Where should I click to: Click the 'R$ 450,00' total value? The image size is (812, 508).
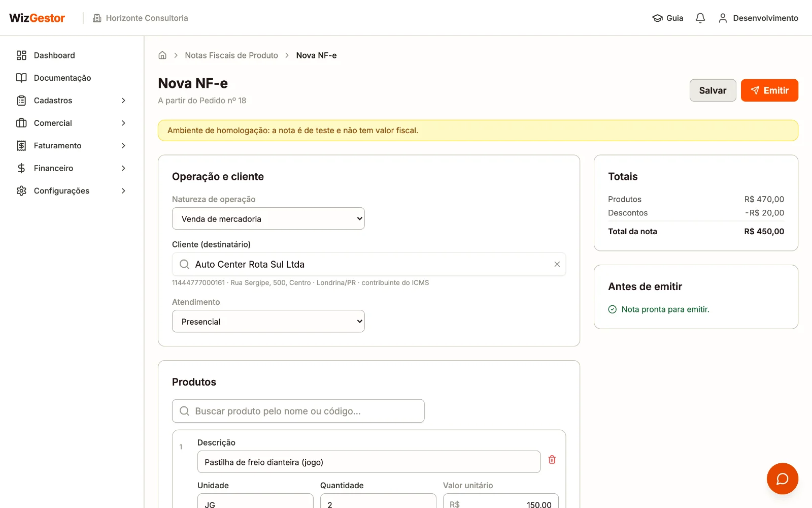pos(764,231)
